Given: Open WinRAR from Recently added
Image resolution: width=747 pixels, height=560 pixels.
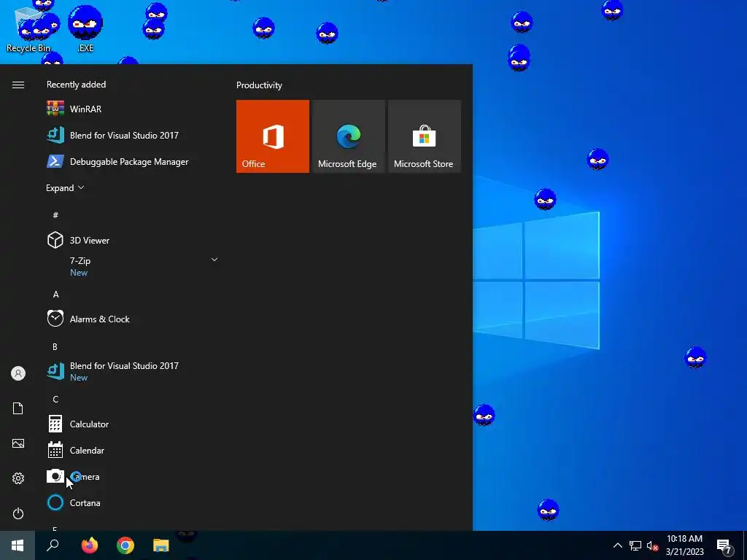Looking at the screenshot, I should [x=132, y=109].
